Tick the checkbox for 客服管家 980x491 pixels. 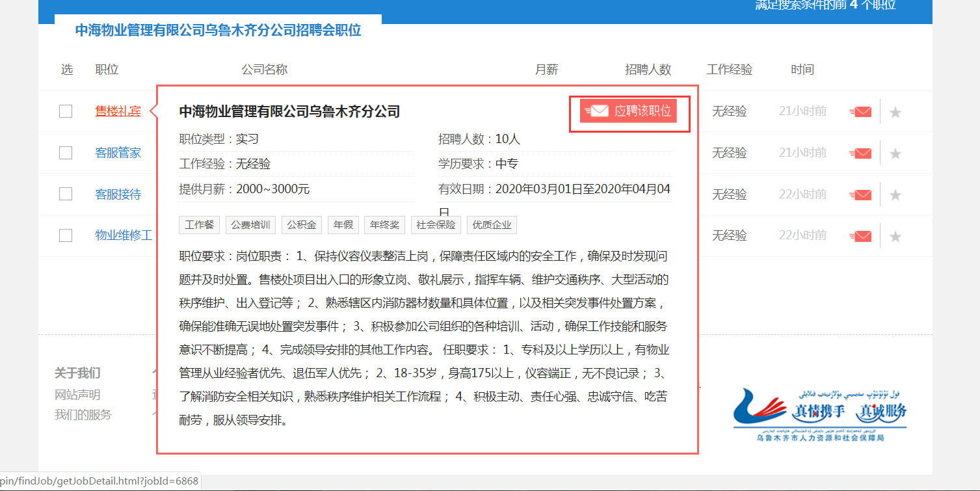coord(66,153)
